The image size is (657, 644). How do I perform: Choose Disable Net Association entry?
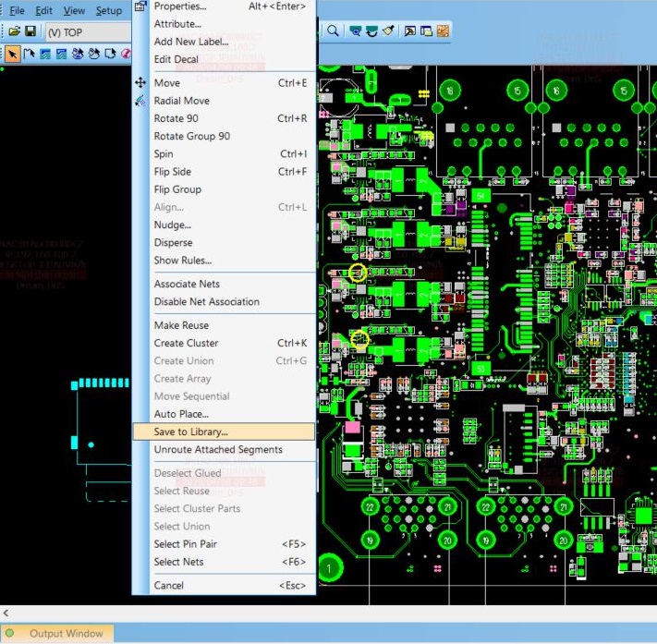(225, 302)
